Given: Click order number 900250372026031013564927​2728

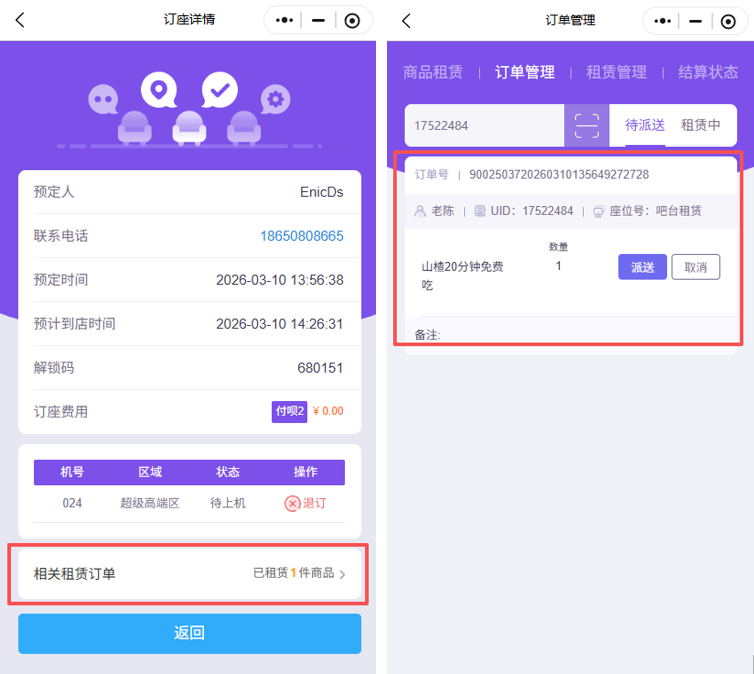Looking at the screenshot, I should click(559, 175).
